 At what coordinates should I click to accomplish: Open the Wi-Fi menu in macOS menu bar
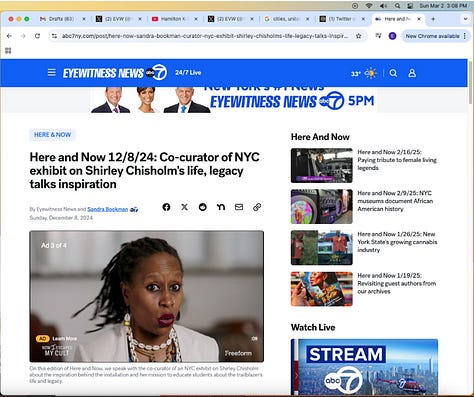[369, 6]
